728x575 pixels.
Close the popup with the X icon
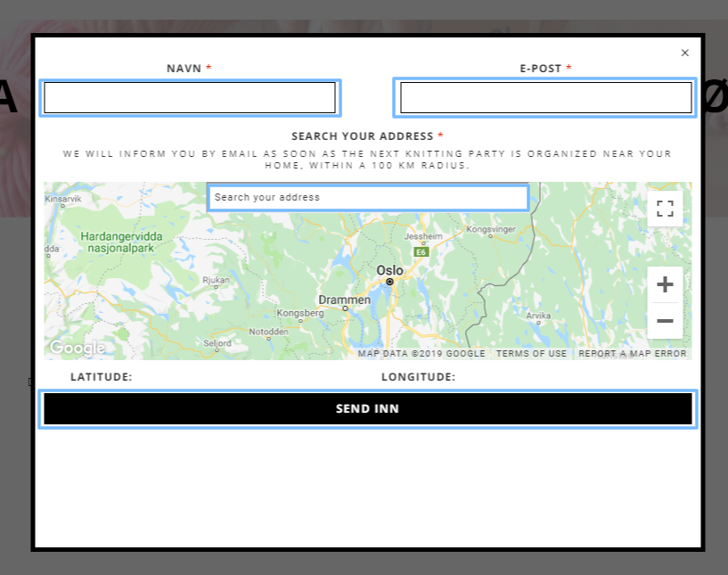pos(685,53)
